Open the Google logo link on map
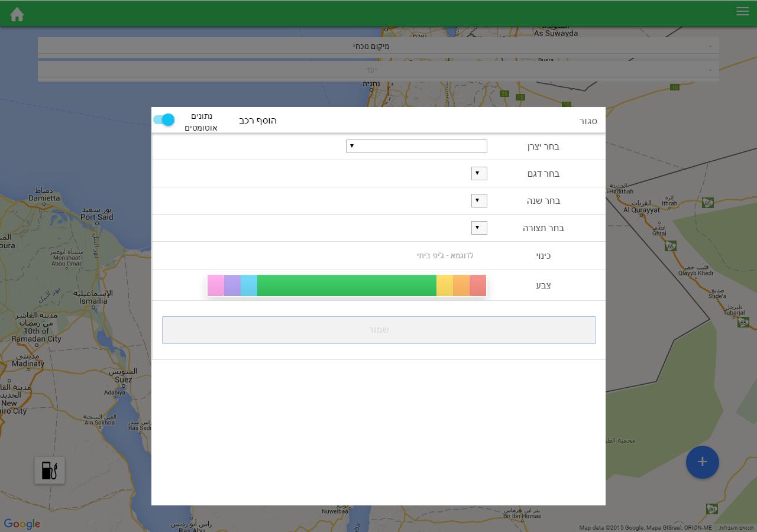 tap(22, 524)
